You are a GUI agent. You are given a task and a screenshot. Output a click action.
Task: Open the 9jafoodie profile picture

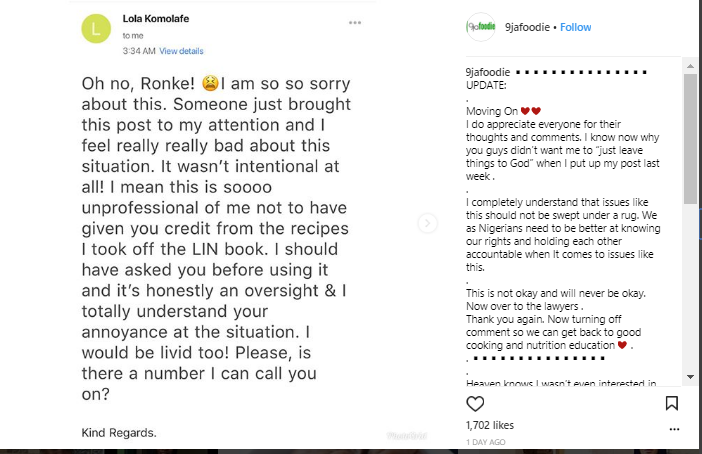click(x=481, y=27)
